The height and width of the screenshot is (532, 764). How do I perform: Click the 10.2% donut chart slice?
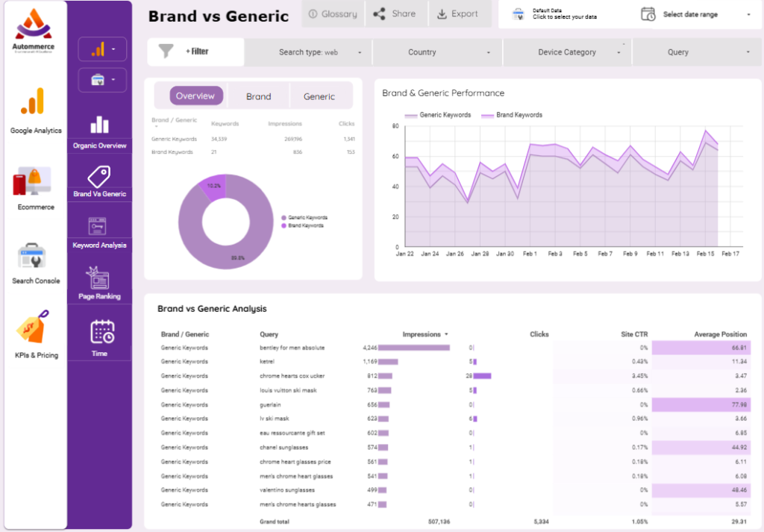tap(213, 186)
